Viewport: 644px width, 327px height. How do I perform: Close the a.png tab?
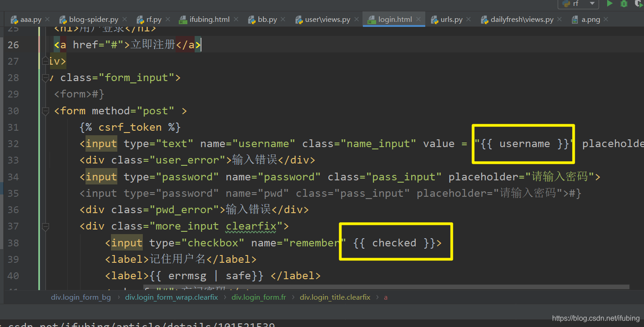tap(606, 20)
